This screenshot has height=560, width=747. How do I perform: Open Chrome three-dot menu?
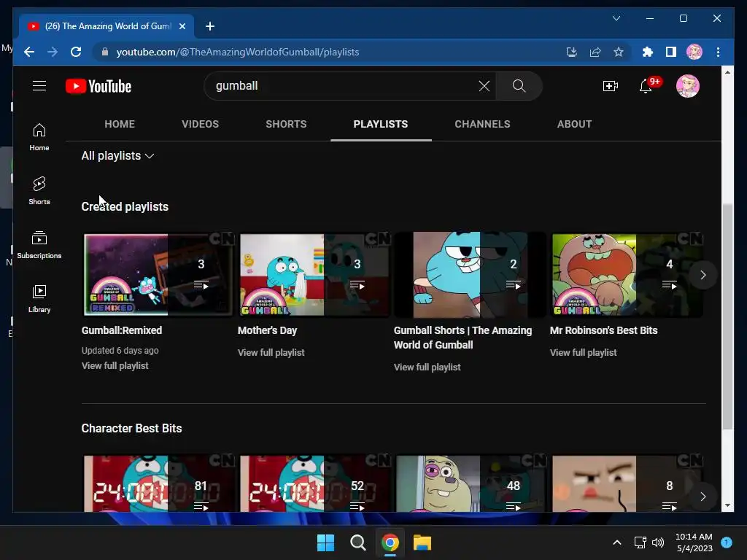pos(718,52)
